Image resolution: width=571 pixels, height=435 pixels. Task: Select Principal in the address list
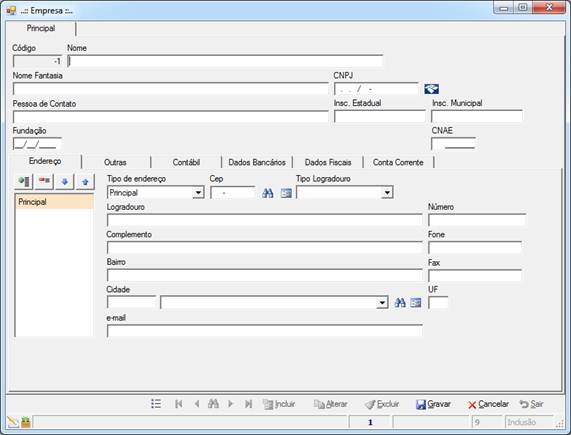pos(54,202)
